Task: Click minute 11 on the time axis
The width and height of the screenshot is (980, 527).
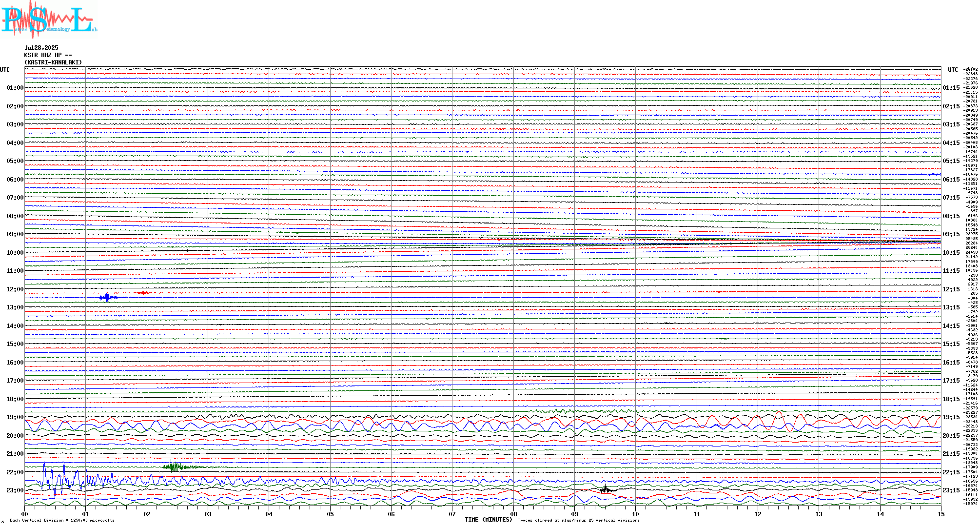Action: coord(697,514)
